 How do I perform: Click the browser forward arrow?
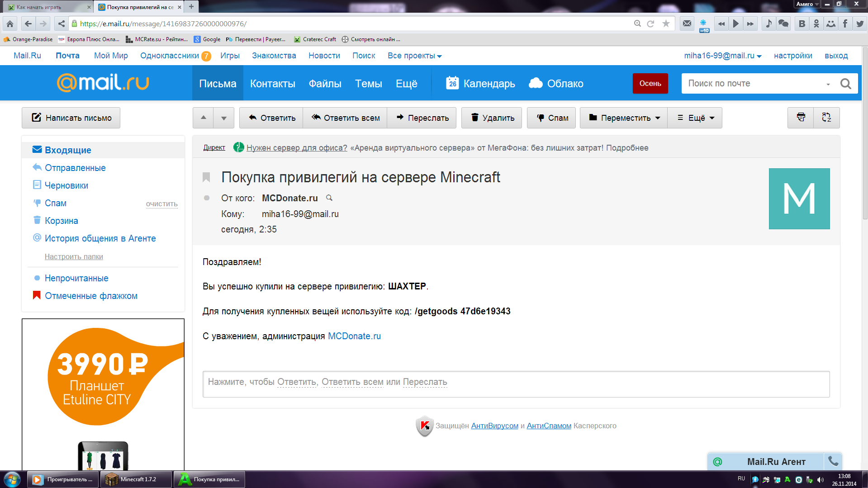coord(43,24)
